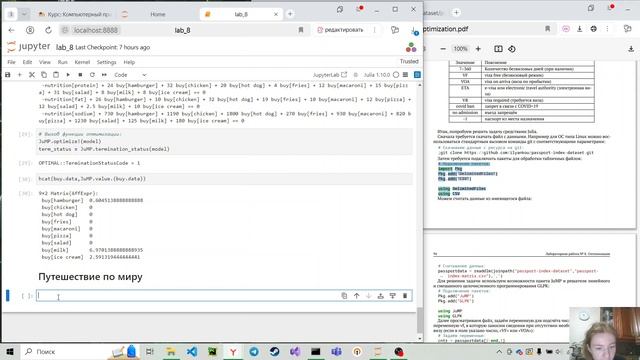Click the Julia 1.10.0 kernel name

click(377, 75)
